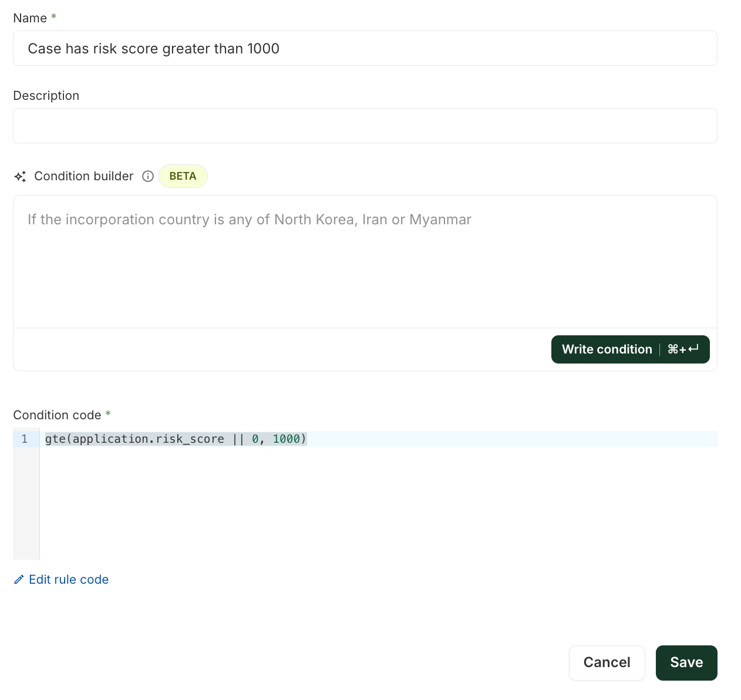Click the pencil icon beside Edit rule code
The width and height of the screenshot is (741, 700).
(19, 580)
